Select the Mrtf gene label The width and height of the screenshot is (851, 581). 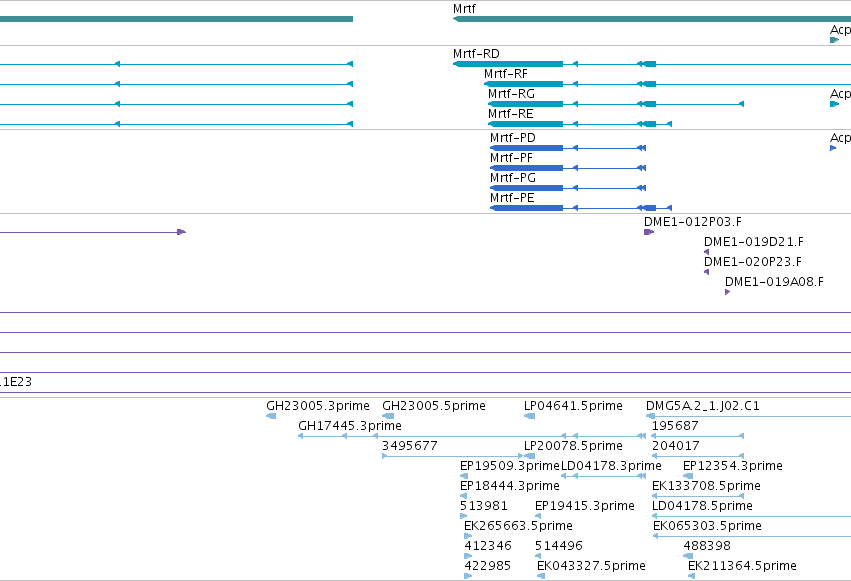click(464, 9)
